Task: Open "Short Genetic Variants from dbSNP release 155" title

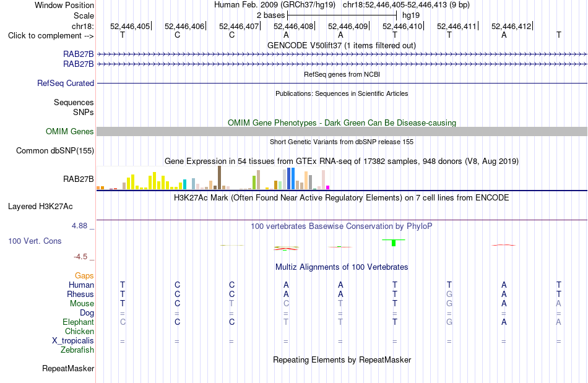Action: (x=342, y=142)
